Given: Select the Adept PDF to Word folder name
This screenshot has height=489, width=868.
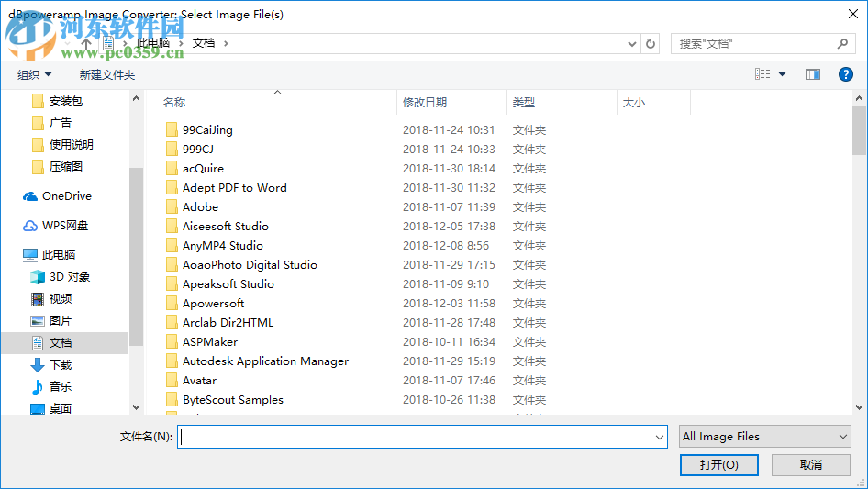Looking at the screenshot, I should (x=235, y=188).
